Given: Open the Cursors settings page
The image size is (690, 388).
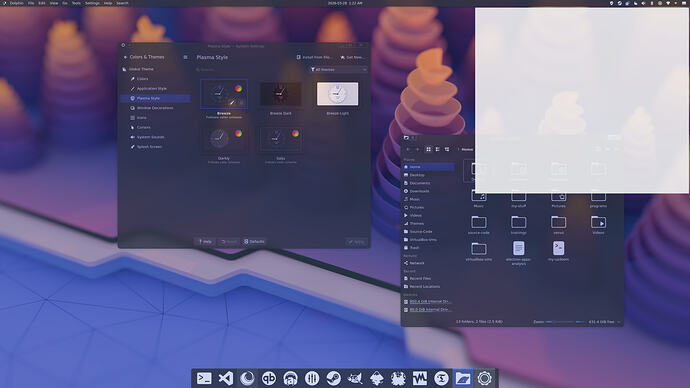Looking at the screenshot, I should click(x=155, y=127).
